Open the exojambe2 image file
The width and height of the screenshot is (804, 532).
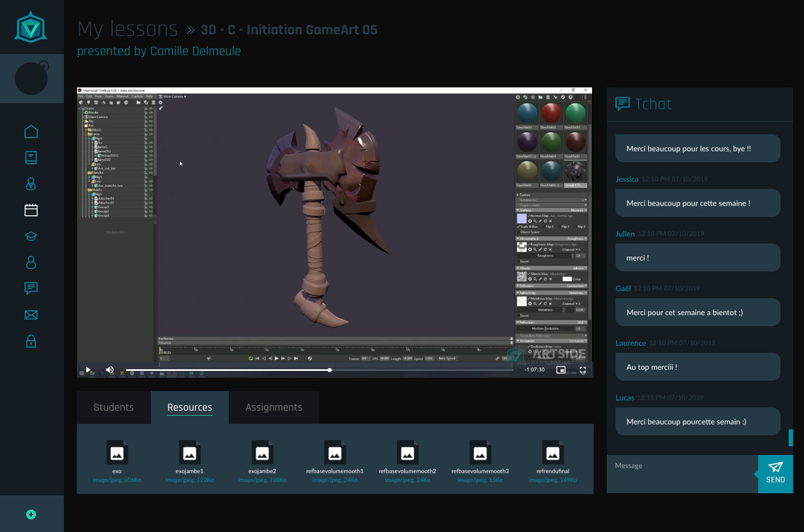(x=262, y=461)
